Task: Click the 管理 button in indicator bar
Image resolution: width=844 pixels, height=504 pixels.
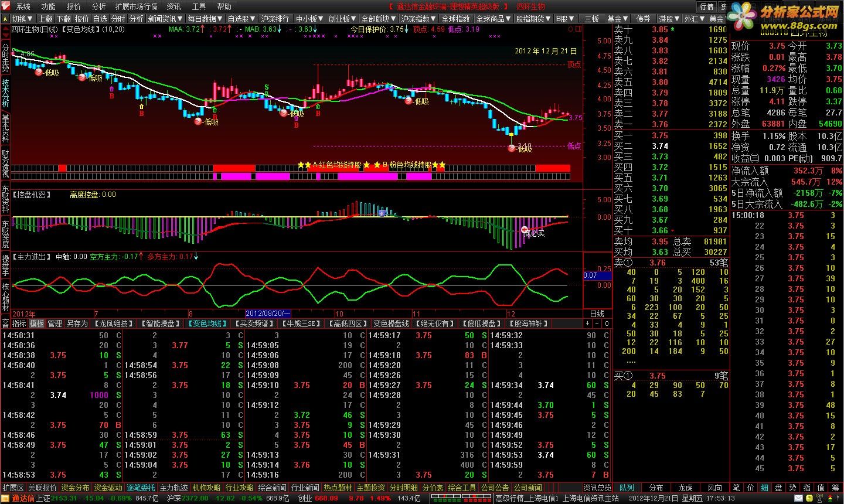Action: tap(55, 323)
